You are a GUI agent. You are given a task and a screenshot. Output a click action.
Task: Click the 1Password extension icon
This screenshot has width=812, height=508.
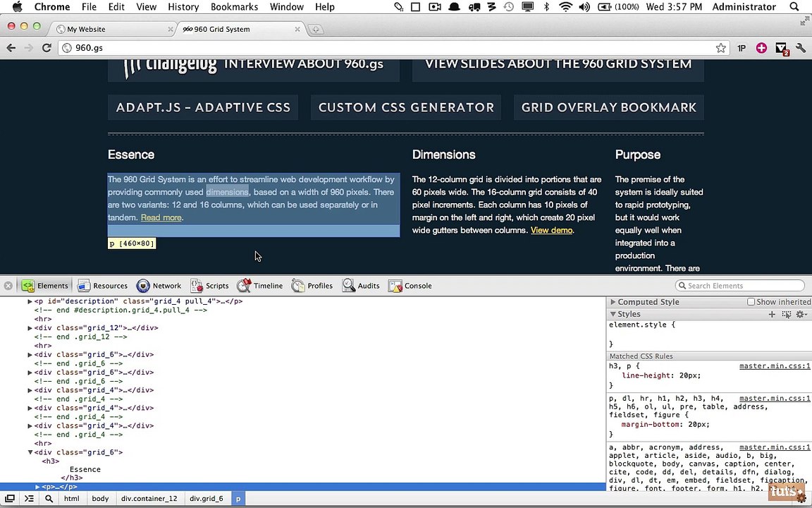pos(741,48)
